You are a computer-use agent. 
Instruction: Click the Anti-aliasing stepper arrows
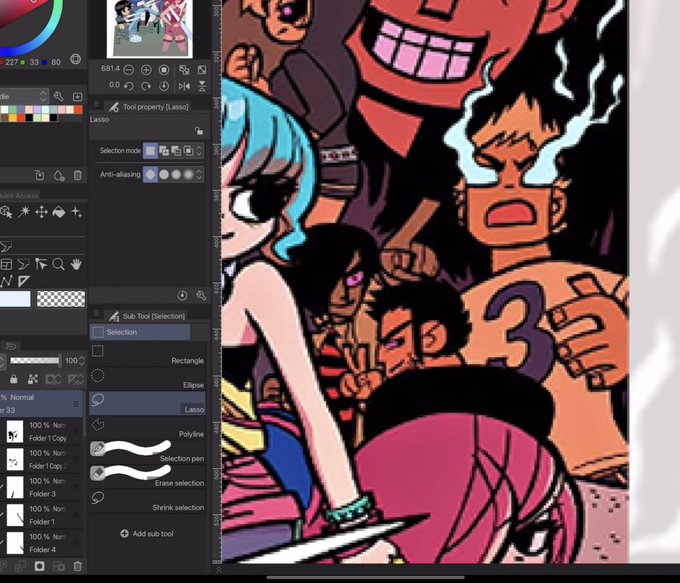(x=199, y=174)
